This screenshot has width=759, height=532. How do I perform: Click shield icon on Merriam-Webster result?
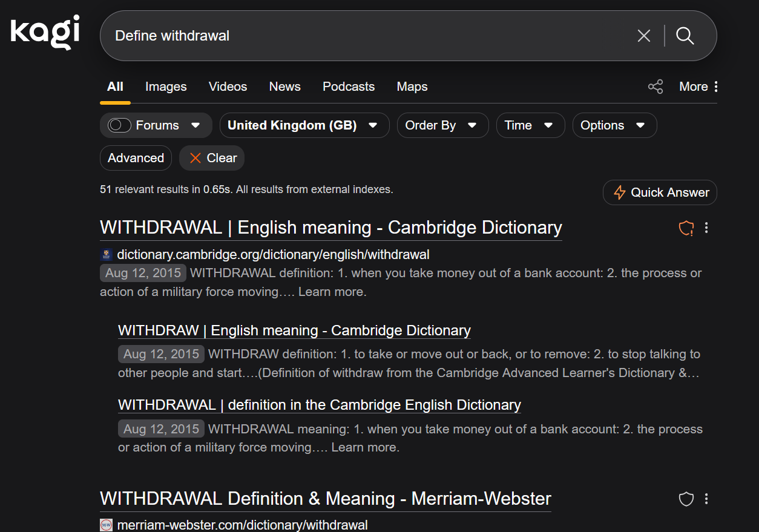pos(686,499)
